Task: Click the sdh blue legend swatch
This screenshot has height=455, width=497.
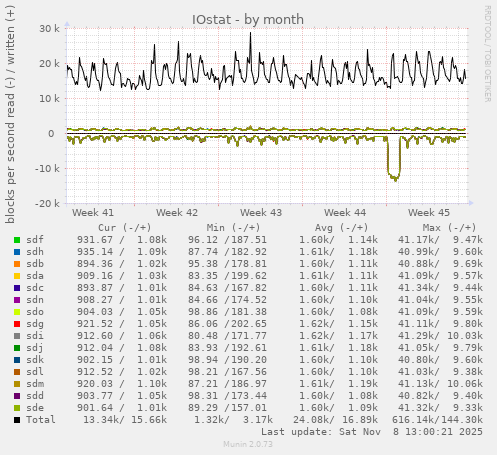Action: pyautogui.click(x=17, y=252)
